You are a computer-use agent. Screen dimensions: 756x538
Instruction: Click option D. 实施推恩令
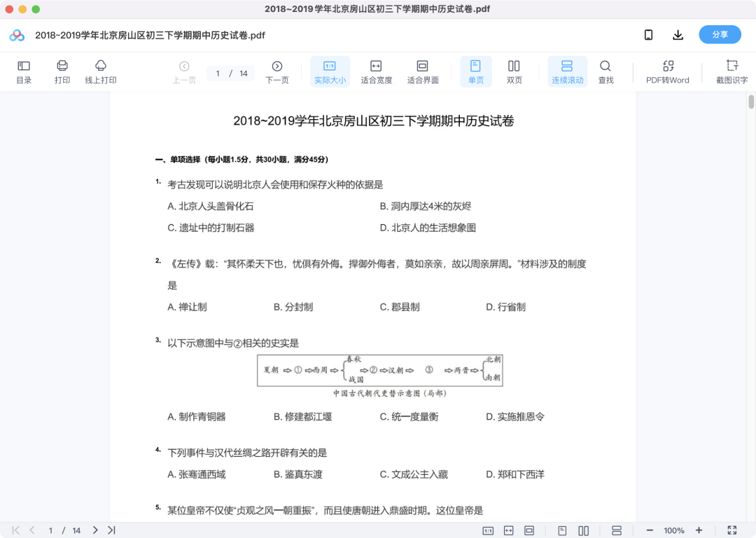tap(515, 416)
